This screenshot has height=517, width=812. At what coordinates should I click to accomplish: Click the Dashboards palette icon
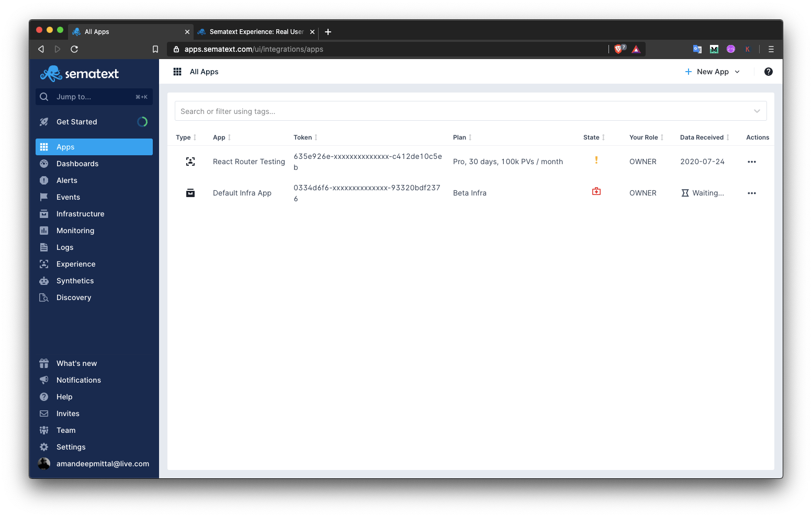pyautogui.click(x=44, y=164)
